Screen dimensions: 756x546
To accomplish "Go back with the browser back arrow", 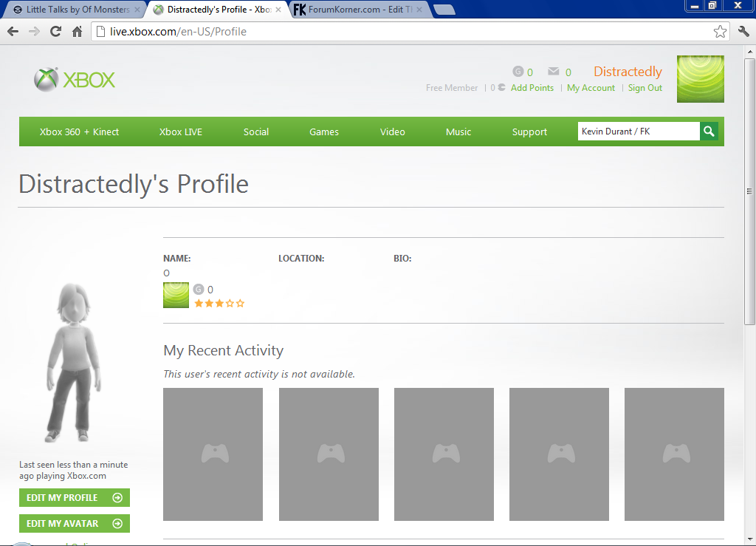I will tap(13, 32).
